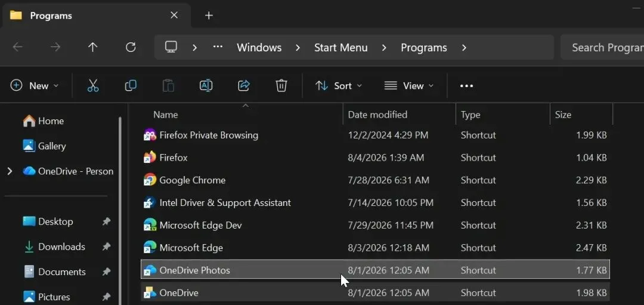
Task: Go forward with the right arrow
Action: tap(55, 47)
